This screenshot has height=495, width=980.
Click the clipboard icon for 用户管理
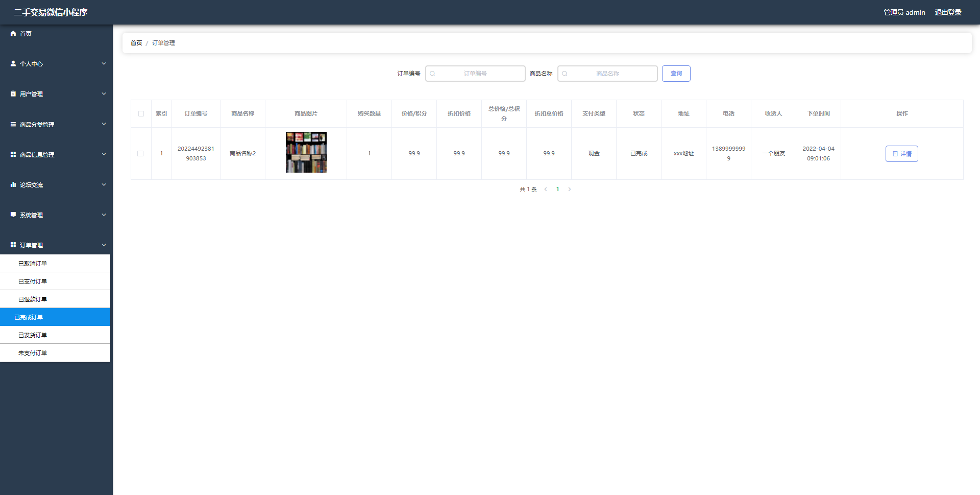[x=13, y=93]
